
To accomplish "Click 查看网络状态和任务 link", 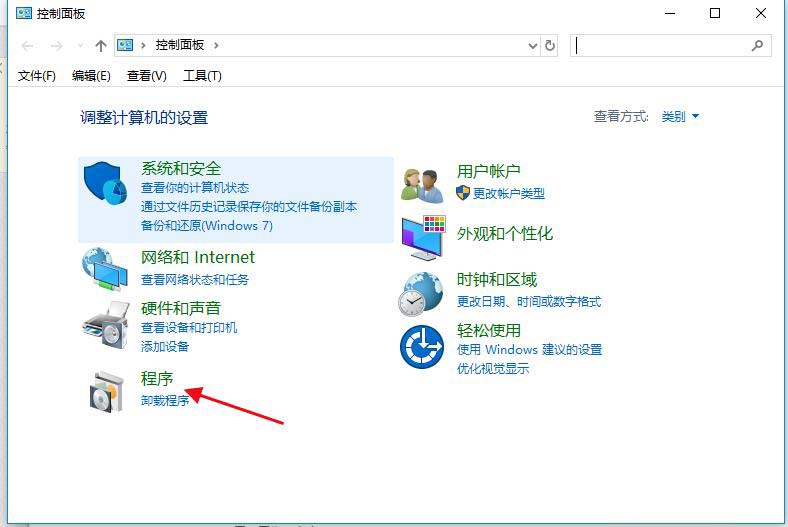I will (195, 279).
